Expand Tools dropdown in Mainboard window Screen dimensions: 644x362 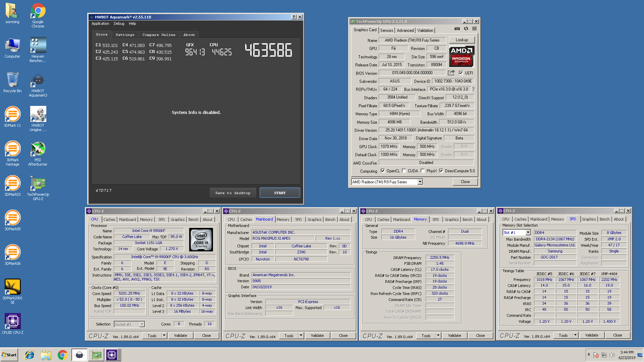click(301, 336)
